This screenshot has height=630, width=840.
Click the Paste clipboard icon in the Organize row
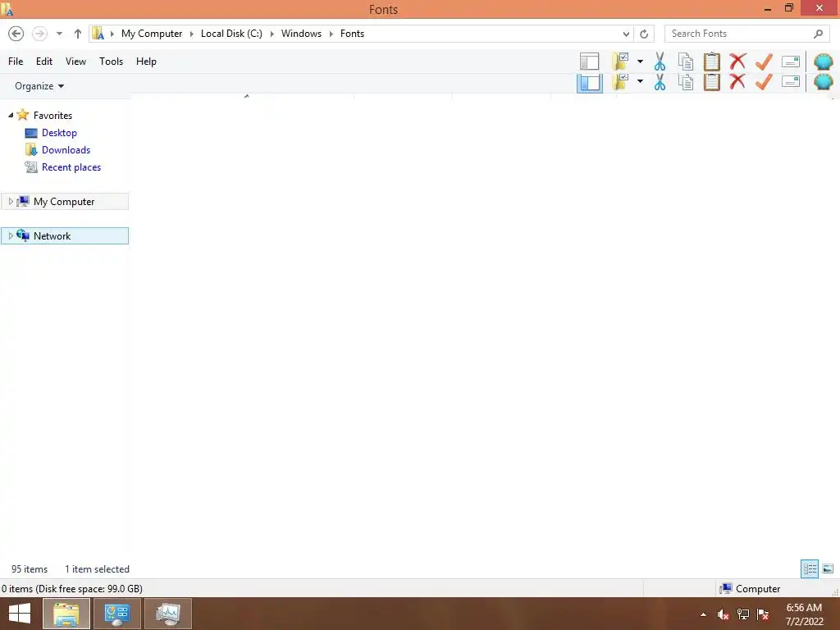tap(711, 82)
